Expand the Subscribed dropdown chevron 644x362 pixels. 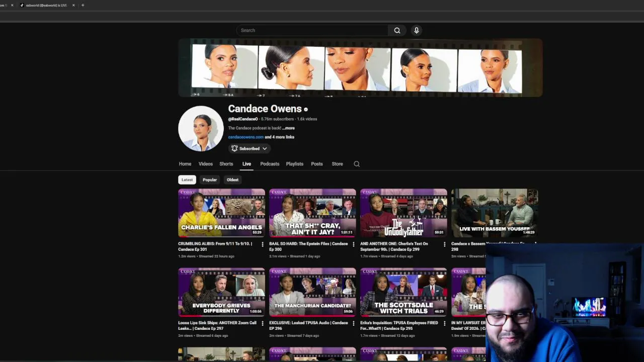265,148
